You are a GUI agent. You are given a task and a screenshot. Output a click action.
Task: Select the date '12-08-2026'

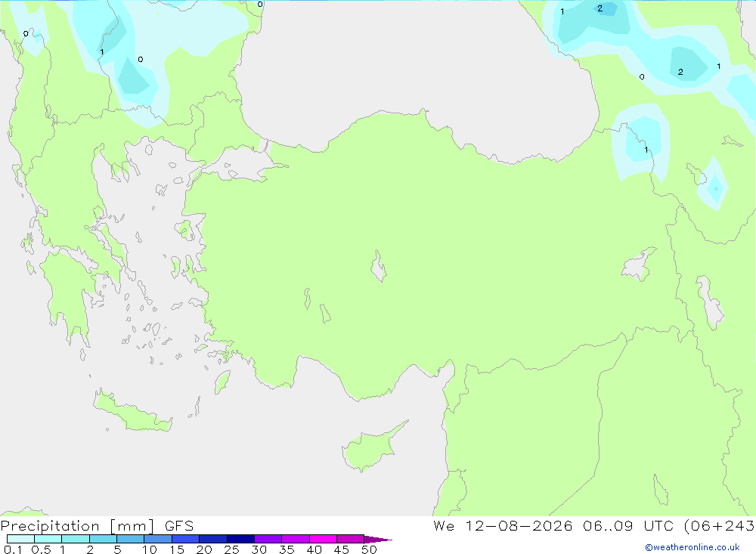519,525
